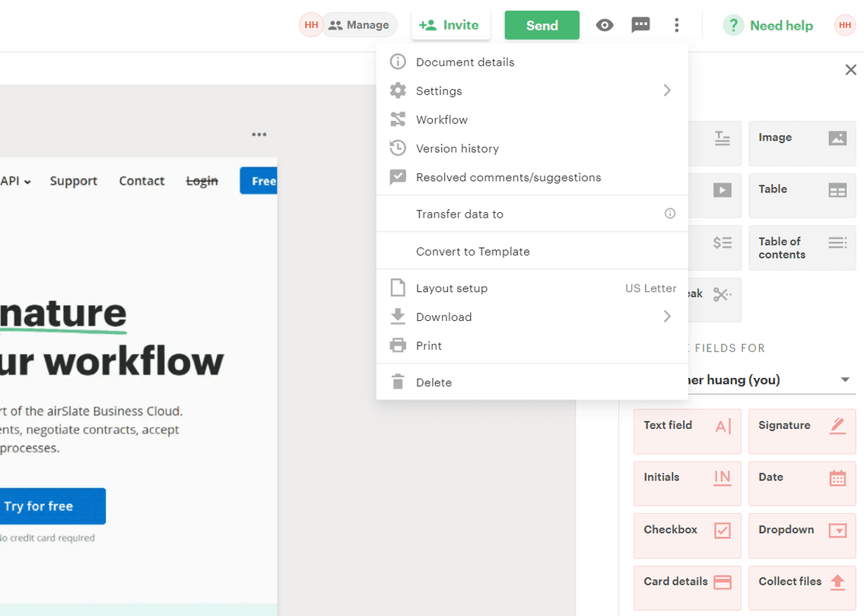Viewport: 864px width, 616px height.
Task: Insert a Table content block
Action: 802,195
